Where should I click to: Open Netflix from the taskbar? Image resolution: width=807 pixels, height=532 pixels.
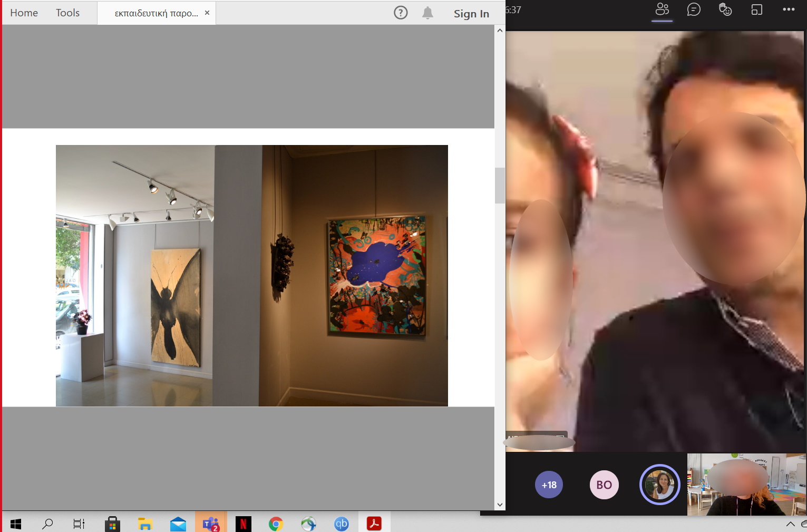click(244, 524)
